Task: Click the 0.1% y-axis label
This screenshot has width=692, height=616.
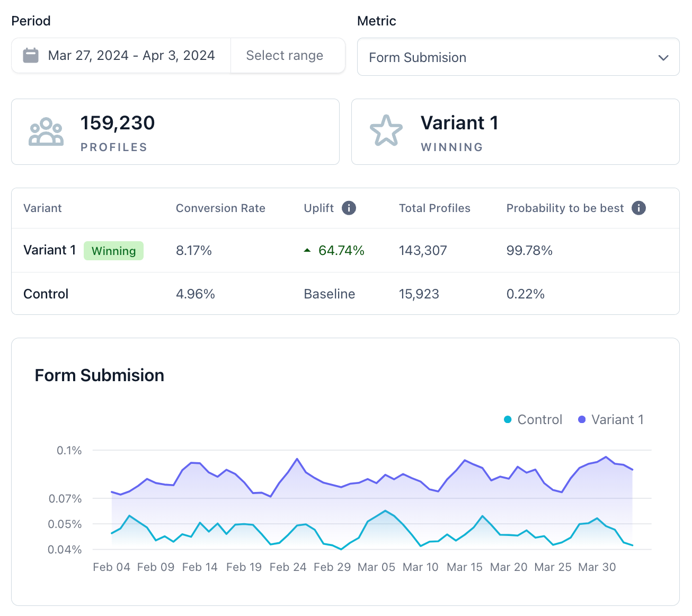Action: (69, 451)
